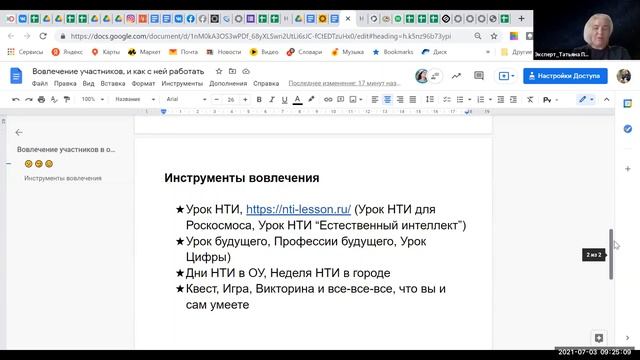Screen dimensions: 640x360
Task: Open the text color picker
Action: pos(298,100)
